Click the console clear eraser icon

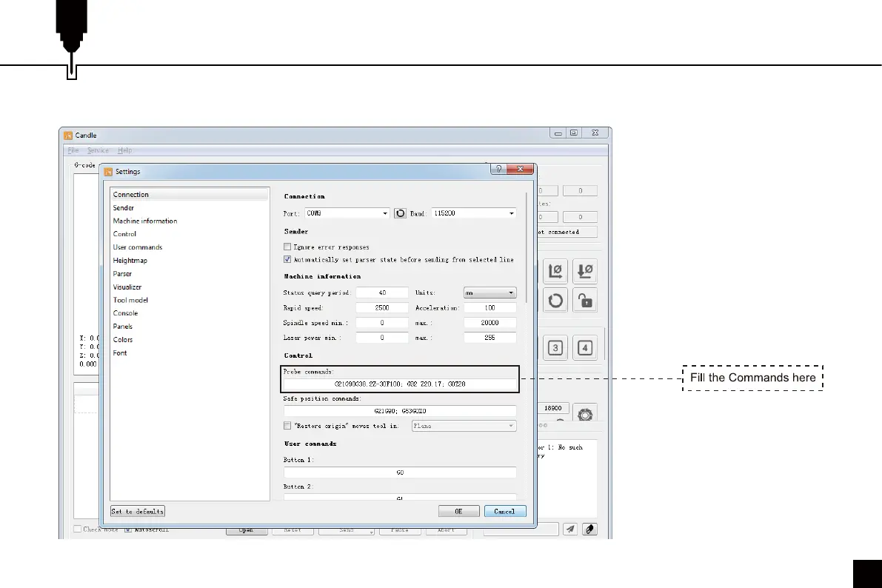(x=589, y=529)
